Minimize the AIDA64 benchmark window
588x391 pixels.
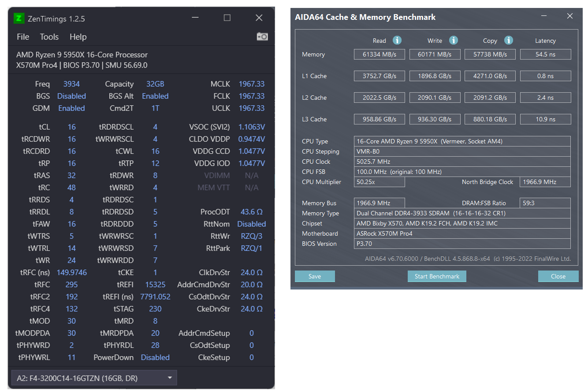point(544,16)
